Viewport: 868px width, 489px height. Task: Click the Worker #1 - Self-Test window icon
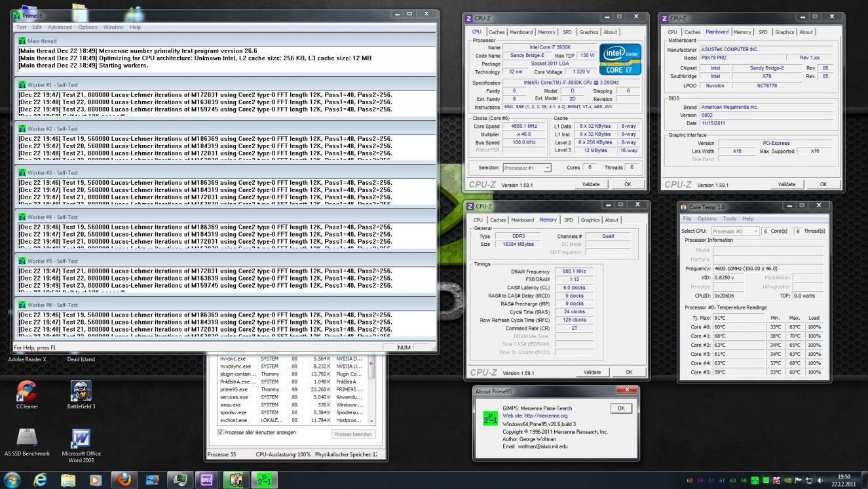coord(22,85)
